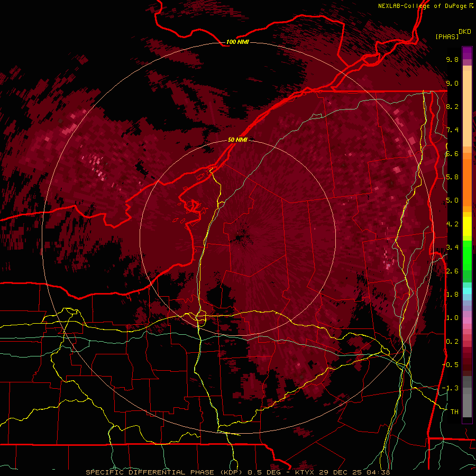Click the DKD legend unit label
This screenshot has height=476, width=476.
point(465,32)
